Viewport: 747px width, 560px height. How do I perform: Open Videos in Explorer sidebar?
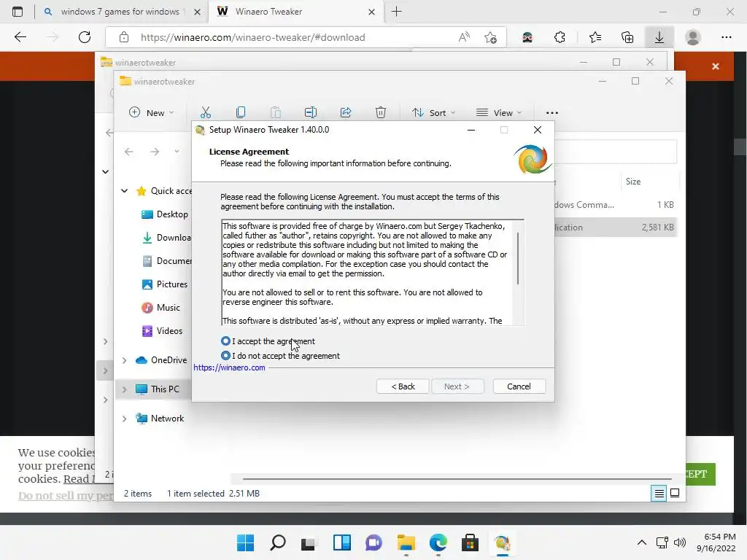click(162, 331)
